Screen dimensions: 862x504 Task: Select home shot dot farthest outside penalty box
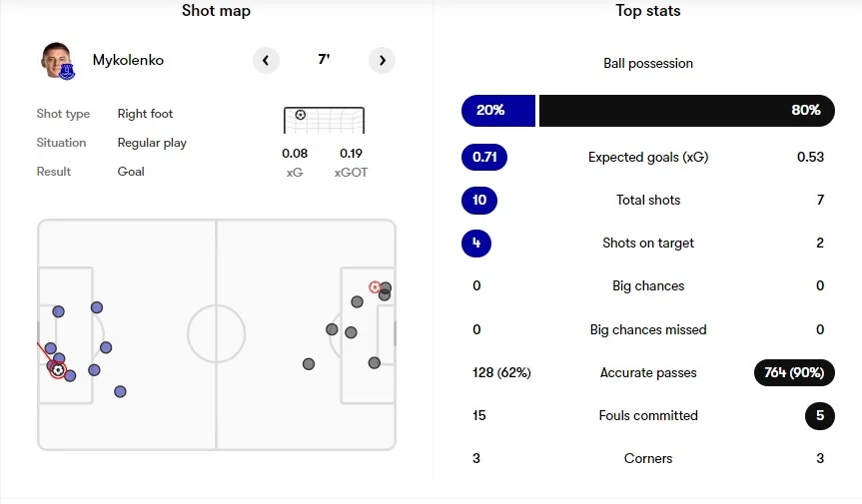pos(120,391)
